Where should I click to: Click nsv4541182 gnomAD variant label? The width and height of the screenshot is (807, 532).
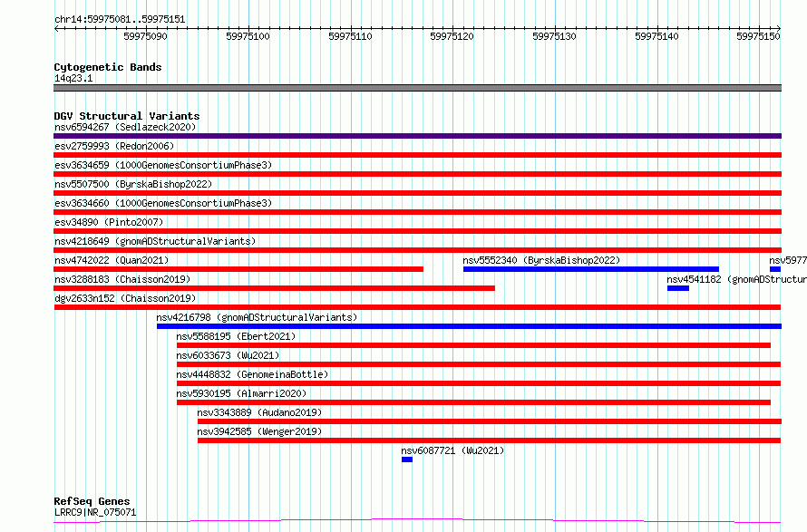[x=736, y=279]
